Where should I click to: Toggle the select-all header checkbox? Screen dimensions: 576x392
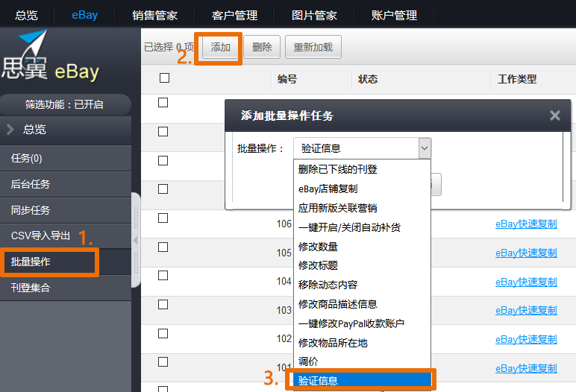(165, 78)
